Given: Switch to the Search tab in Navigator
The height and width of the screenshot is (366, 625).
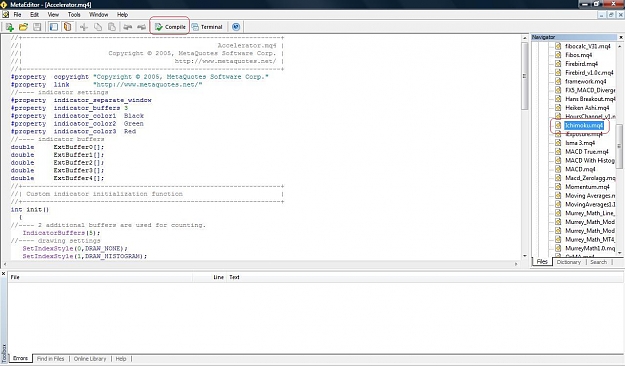Looking at the screenshot, I should tap(598, 262).
